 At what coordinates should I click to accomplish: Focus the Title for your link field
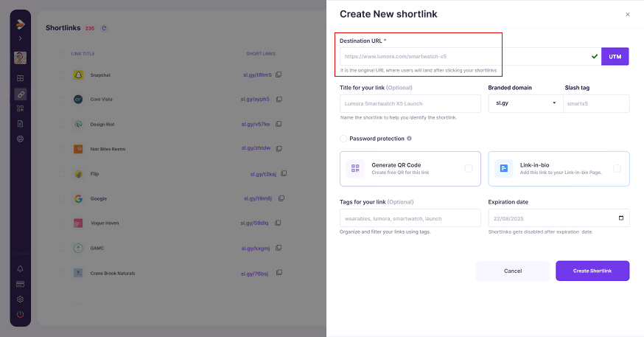tap(410, 103)
